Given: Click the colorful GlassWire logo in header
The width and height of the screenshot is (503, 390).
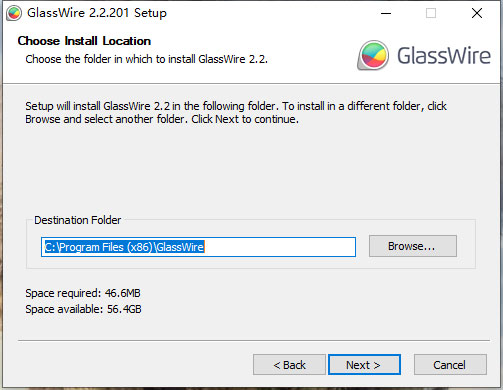Looking at the screenshot, I should [373, 55].
